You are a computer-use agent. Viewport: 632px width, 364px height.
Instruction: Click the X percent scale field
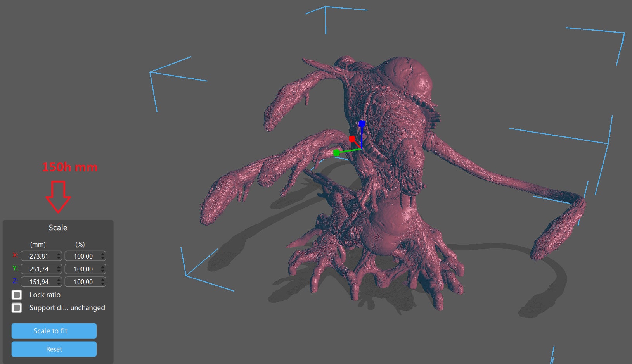[83, 256]
